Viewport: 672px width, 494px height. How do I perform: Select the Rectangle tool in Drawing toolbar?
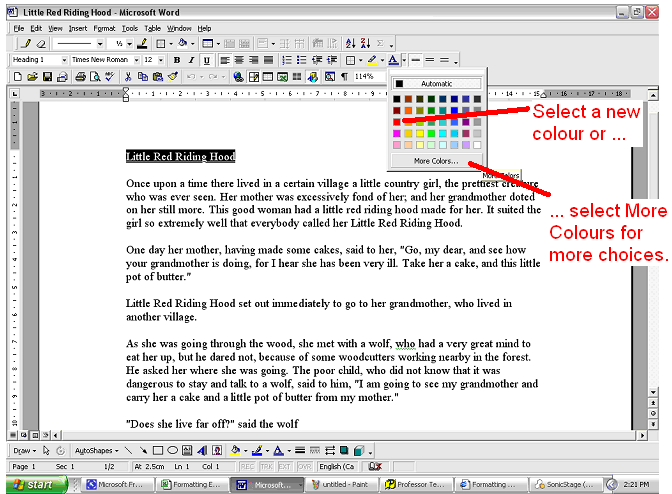[x=157, y=451]
